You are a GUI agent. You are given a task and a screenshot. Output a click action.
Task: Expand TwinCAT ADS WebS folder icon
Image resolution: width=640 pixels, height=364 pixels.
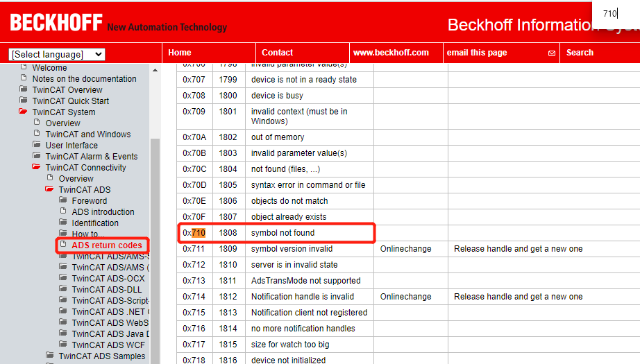(63, 322)
